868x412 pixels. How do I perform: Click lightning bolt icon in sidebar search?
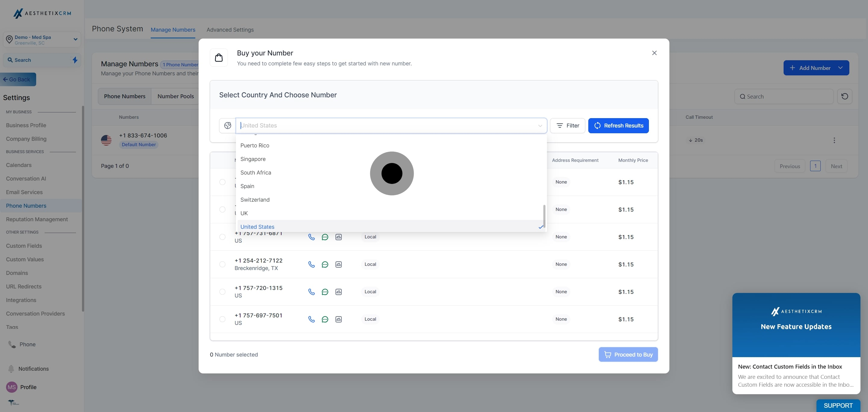coord(75,60)
